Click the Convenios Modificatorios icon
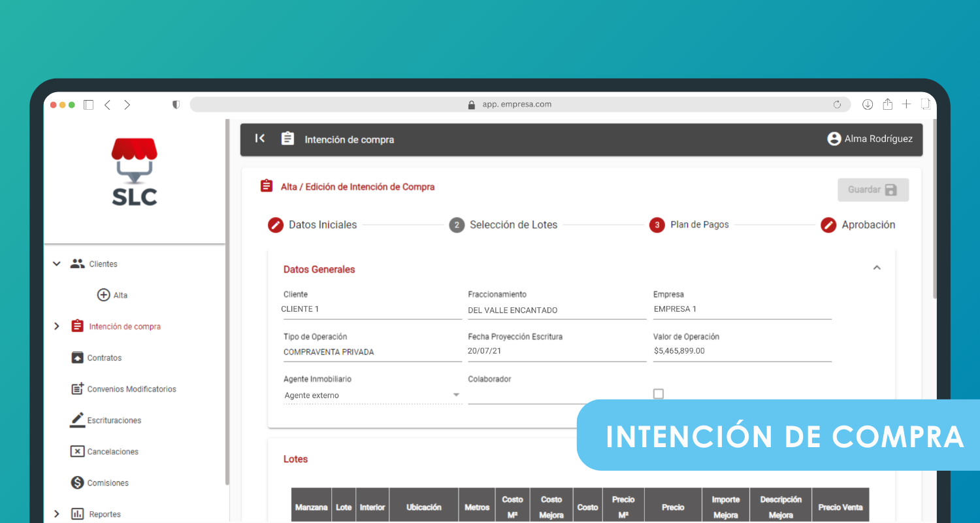980x523 pixels. [78, 389]
